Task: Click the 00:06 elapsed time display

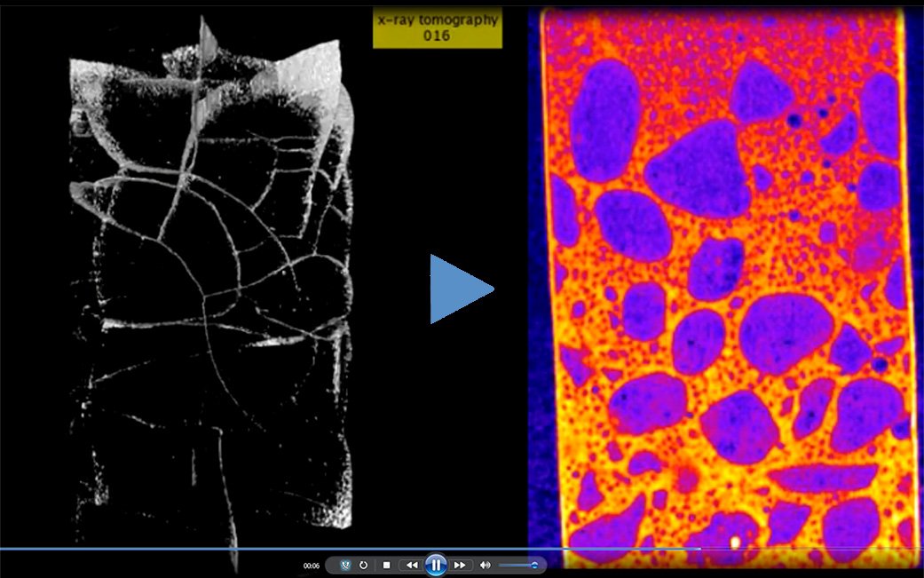Action: pos(312,566)
